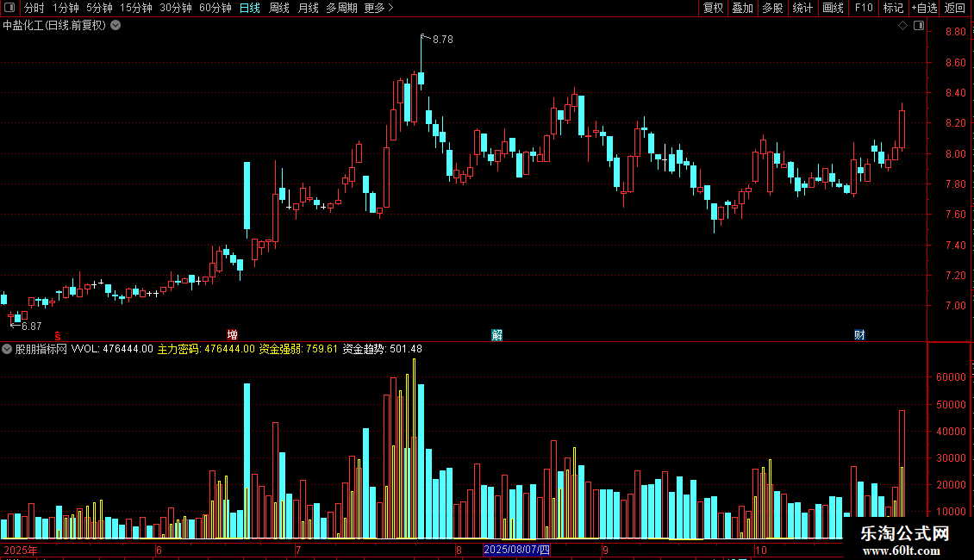Click month 6 on the time axis
Image resolution: width=974 pixels, height=560 pixels.
tap(159, 550)
